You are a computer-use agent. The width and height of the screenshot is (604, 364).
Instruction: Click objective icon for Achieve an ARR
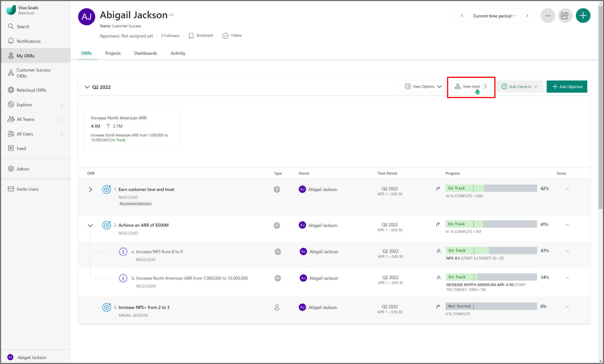tap(106, 225)
